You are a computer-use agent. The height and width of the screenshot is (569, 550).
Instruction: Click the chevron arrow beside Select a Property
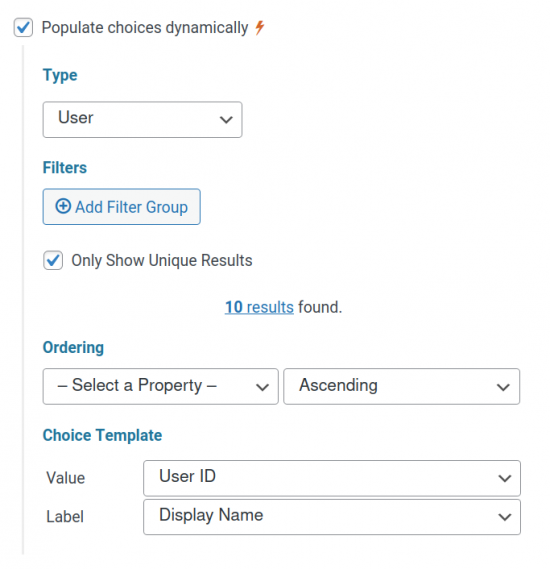(x=262, y=387)
